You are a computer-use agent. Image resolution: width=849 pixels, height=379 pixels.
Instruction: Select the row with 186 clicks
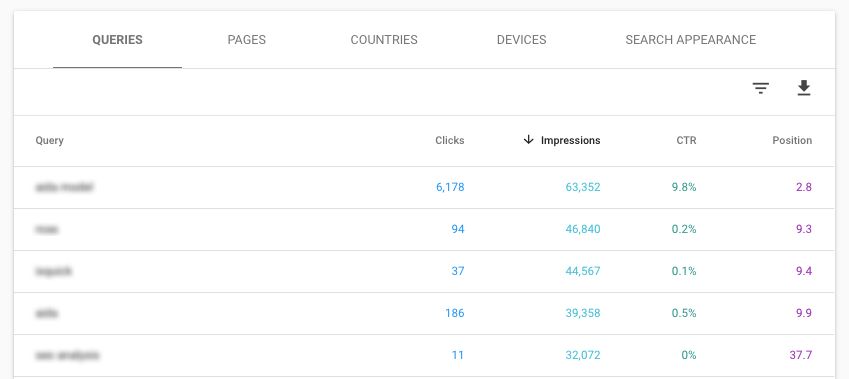point(424,313)
